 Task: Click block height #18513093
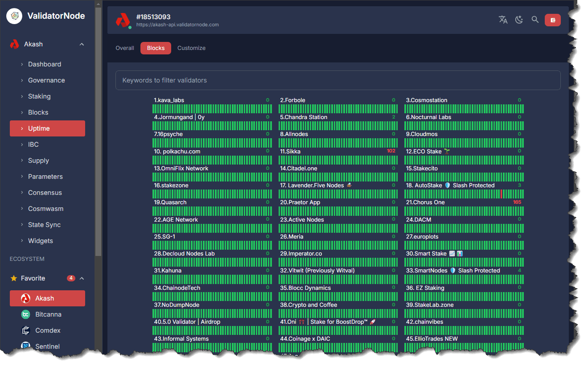153,17
